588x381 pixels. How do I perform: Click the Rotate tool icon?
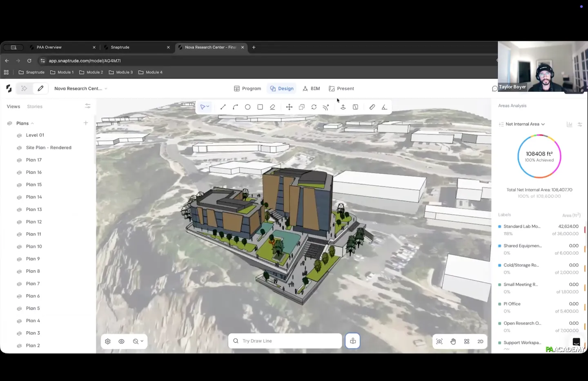pyautogui.click(x=314, y=107)
